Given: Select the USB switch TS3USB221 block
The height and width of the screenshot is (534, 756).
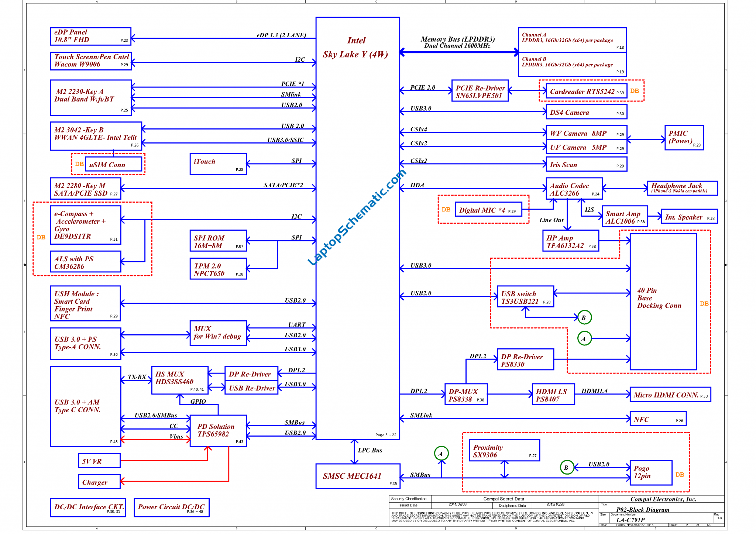Looking at the screenshot, I should tap(525, 296).
